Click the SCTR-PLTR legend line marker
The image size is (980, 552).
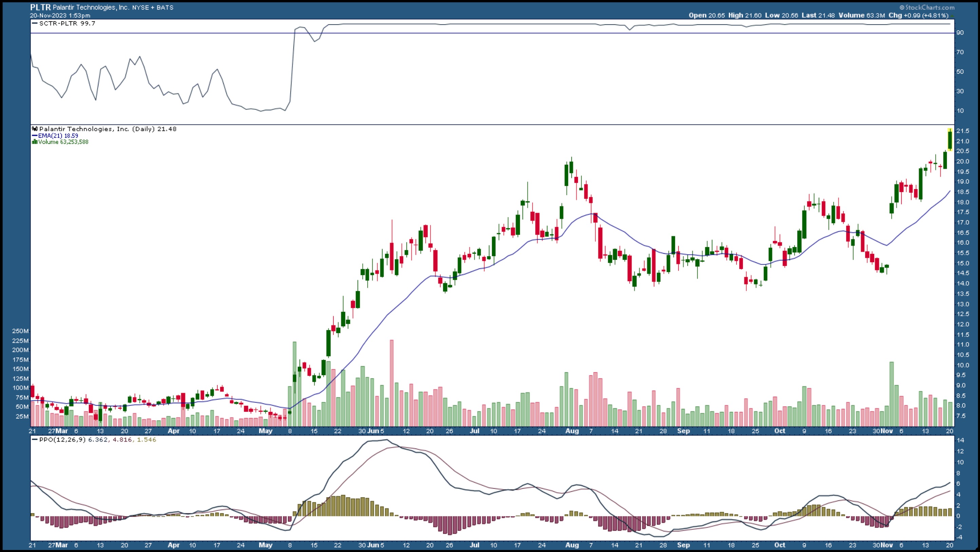pos(35,24)
